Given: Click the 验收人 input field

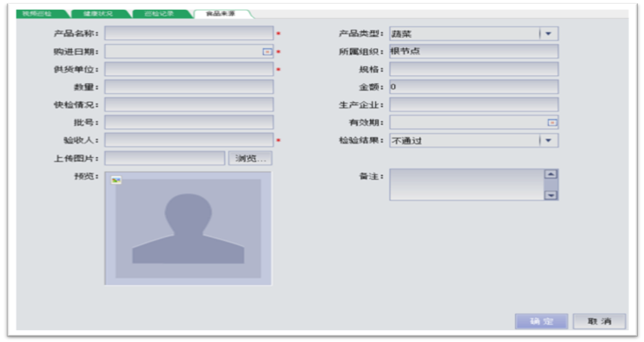Looking at the screenshot, I should (189, 140).
